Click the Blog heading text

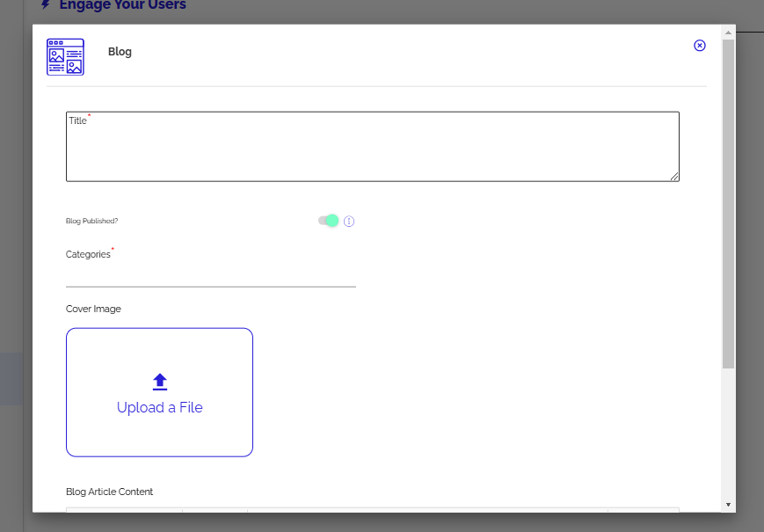click(120, 52)
